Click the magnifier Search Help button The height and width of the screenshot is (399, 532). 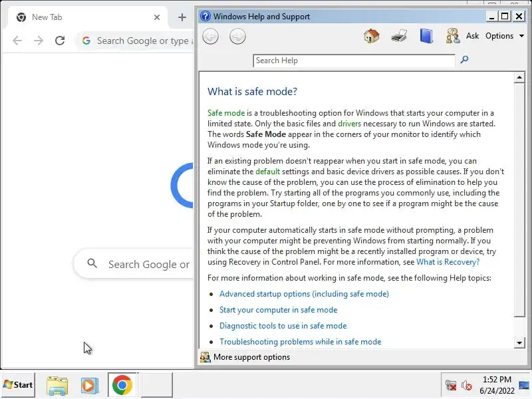(x=464, y=60)
